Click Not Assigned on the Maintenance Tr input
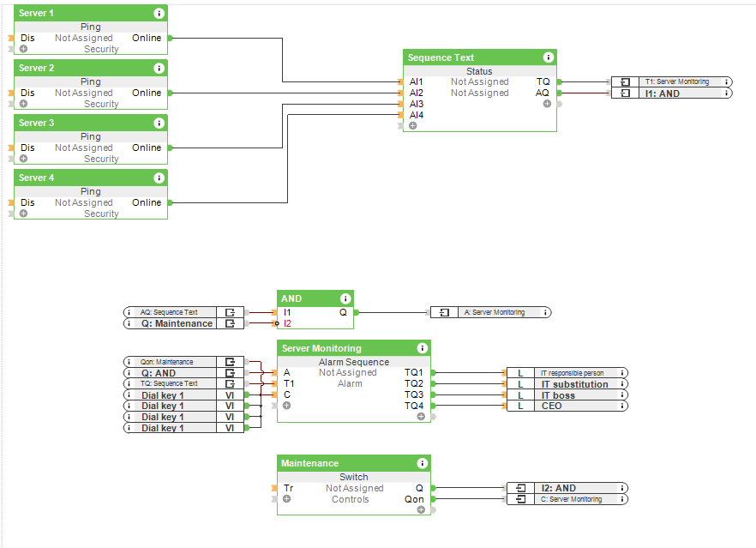This screenshot has width=756, height=548. point(353,488)
